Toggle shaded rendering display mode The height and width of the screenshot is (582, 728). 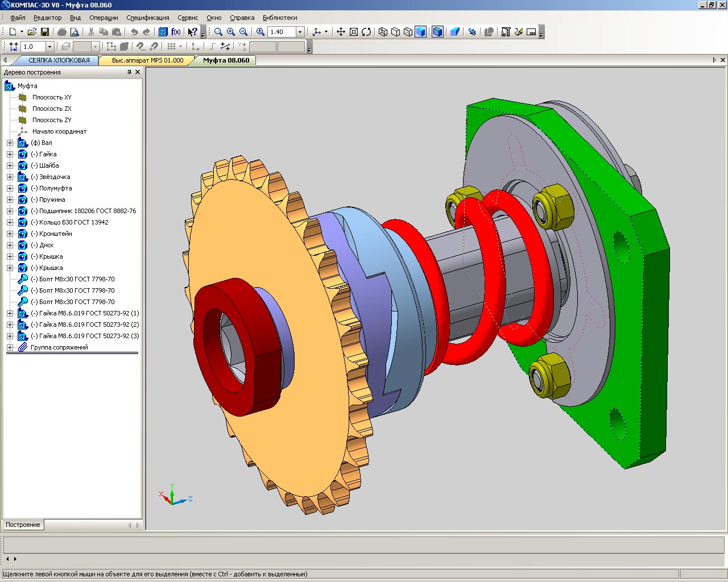pos(420,32)
